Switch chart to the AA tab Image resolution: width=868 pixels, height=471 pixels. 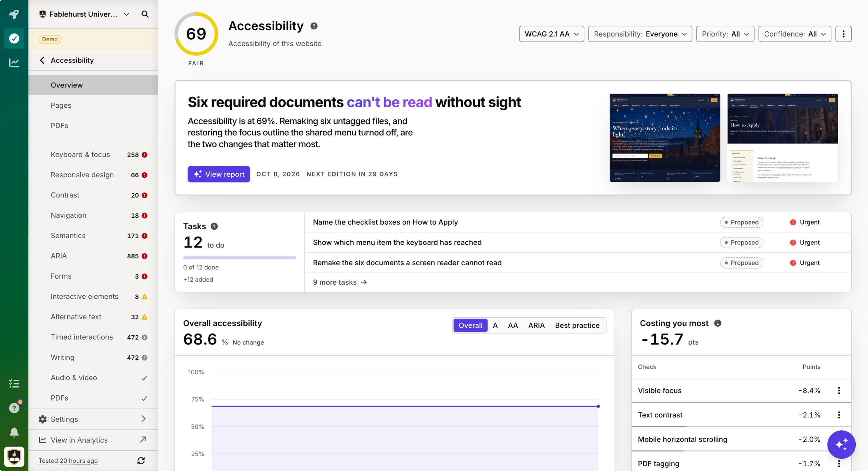pos(513,325)
